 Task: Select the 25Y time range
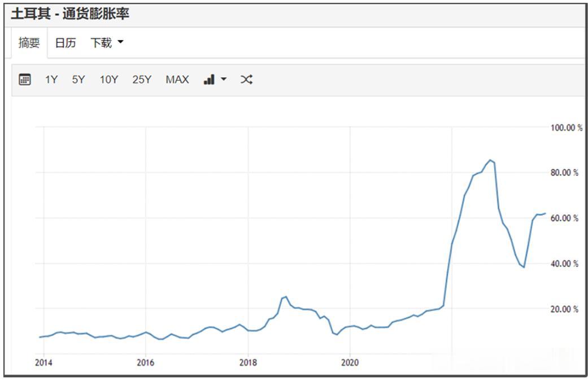pyautogui.click(x=142, y=80)
